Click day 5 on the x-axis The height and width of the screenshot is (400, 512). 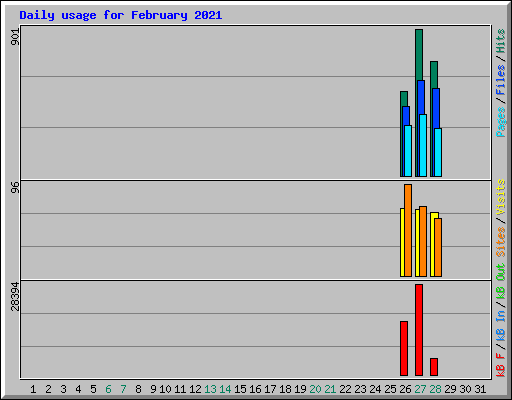(93, 389)
